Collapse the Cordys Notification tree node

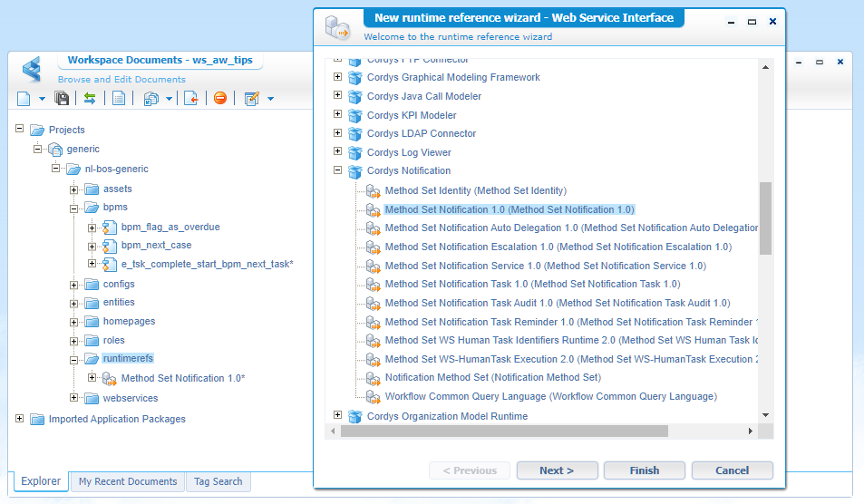pyautogui.click(x=338, y=170)
